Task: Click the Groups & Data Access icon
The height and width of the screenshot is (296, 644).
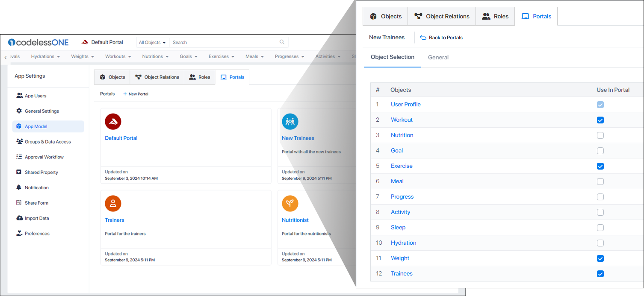Action: [x=20, y=141]
